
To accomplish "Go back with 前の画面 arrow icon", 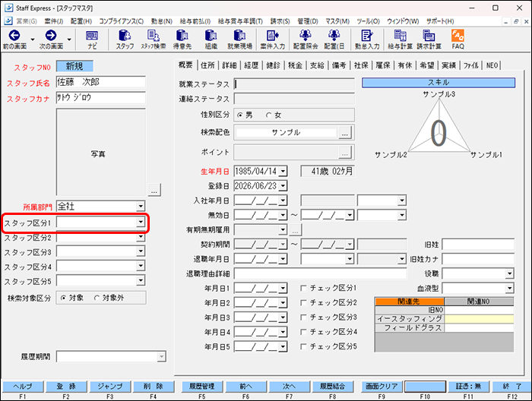I will (14, 35).
